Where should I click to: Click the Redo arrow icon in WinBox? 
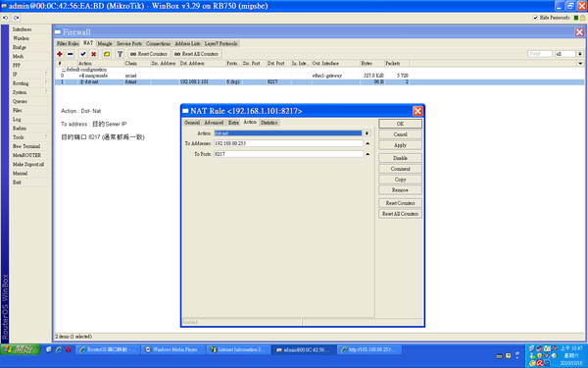[16, 18]
